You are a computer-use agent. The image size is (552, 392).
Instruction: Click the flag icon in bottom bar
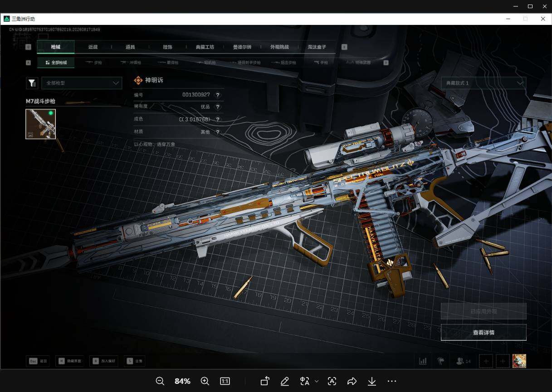point(440,361)
